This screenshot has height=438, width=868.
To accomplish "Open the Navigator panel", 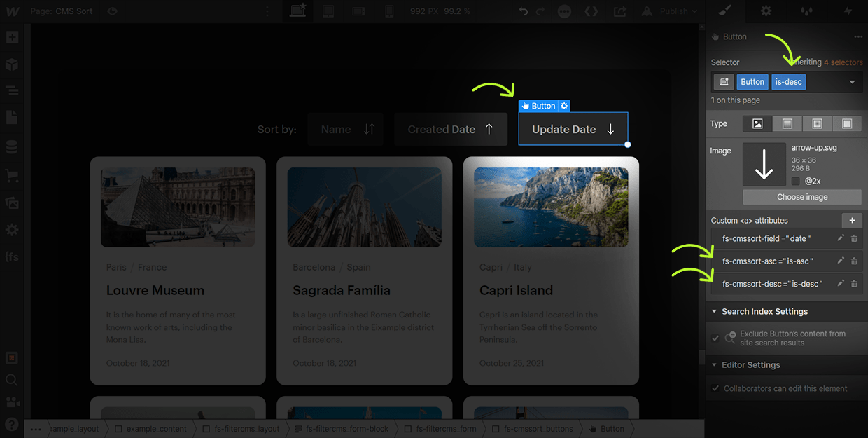I will 12,90.
